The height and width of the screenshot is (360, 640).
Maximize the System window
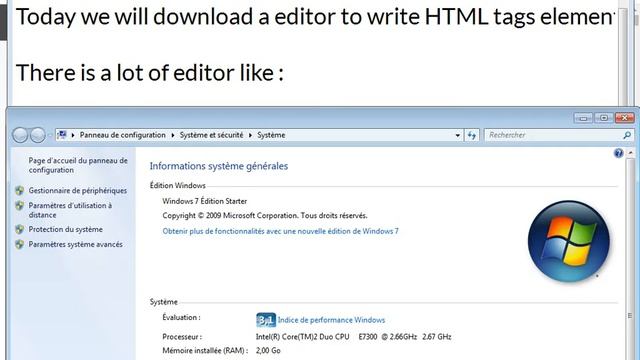604,118
